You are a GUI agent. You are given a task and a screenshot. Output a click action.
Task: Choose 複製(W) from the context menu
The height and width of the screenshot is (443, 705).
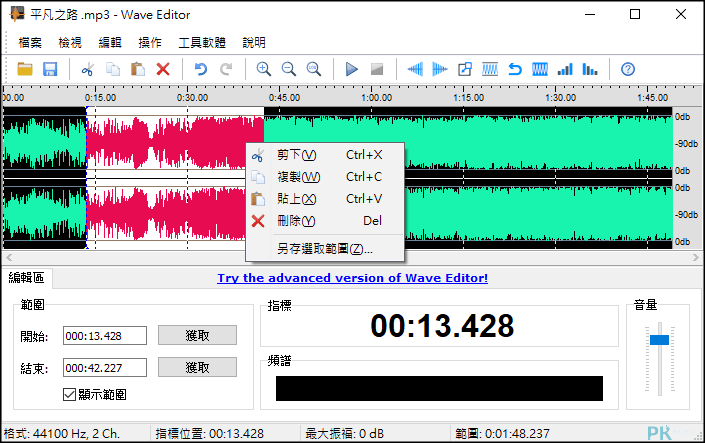(x=325, y=177)
